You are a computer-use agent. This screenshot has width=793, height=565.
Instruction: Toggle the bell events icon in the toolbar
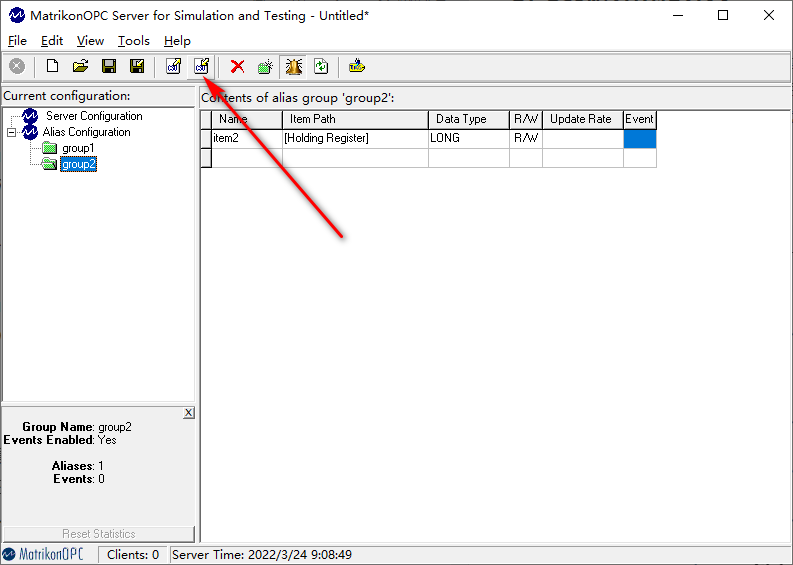(294, 66)
